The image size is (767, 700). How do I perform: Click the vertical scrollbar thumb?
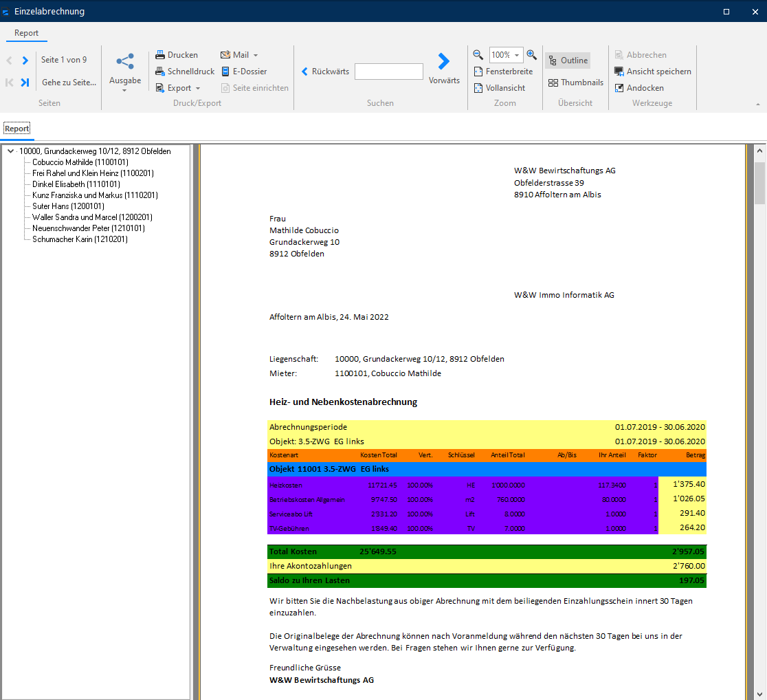point(759,183)
